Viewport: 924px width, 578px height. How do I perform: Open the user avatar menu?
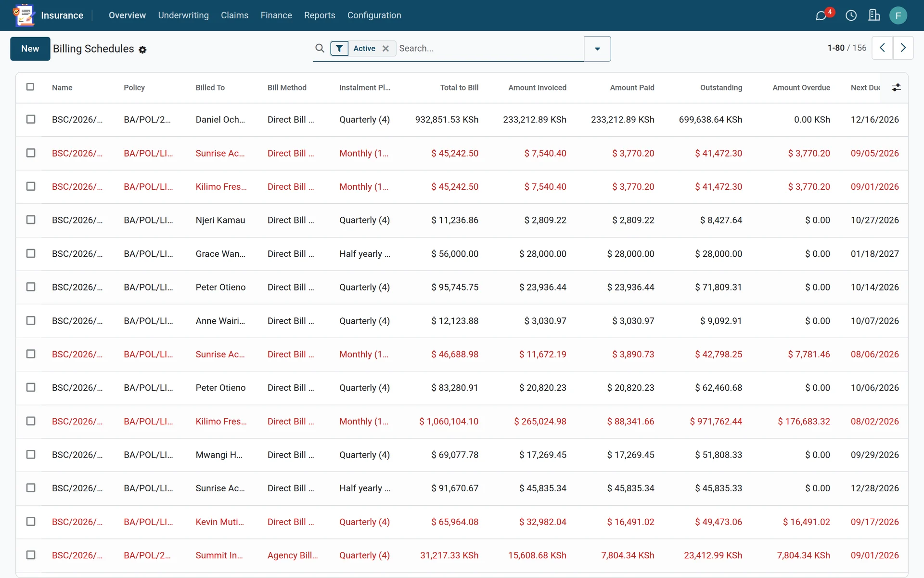pos(898,15)
